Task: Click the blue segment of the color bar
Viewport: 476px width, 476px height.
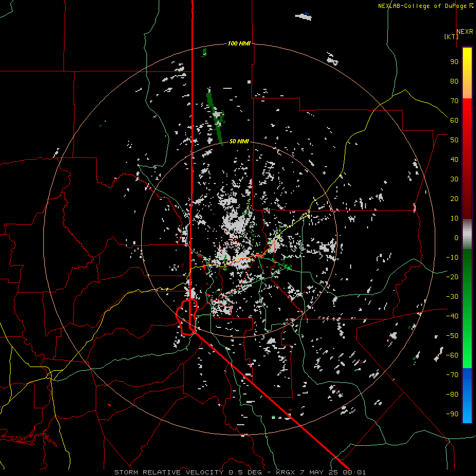Action: pos(467,396)
